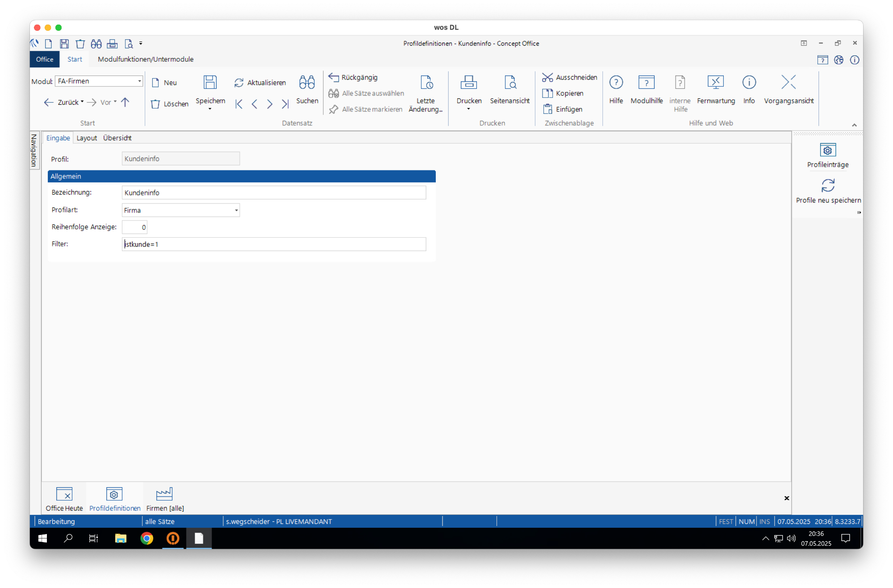Open Office Heute in bottom bar
This screenshot has width=893, height=588.
[64, 499]
